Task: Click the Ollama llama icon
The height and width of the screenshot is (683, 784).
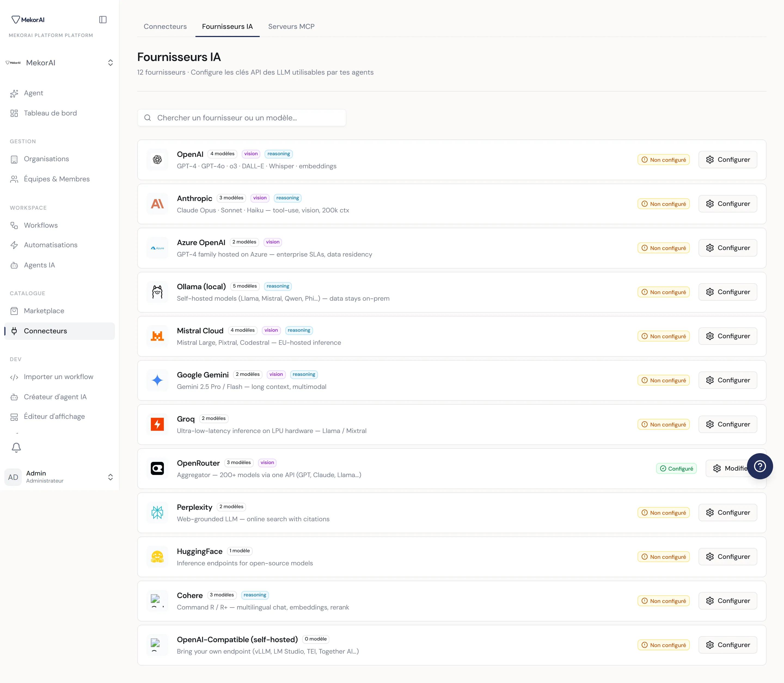Action: (157, 292)
